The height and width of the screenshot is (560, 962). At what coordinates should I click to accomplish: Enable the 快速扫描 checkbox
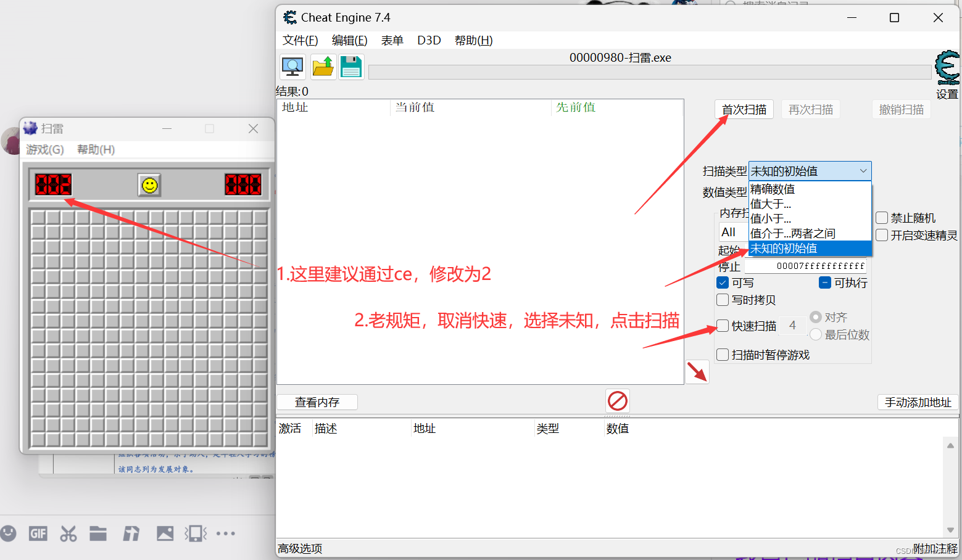pyautogui.click(x=723, y=326)
